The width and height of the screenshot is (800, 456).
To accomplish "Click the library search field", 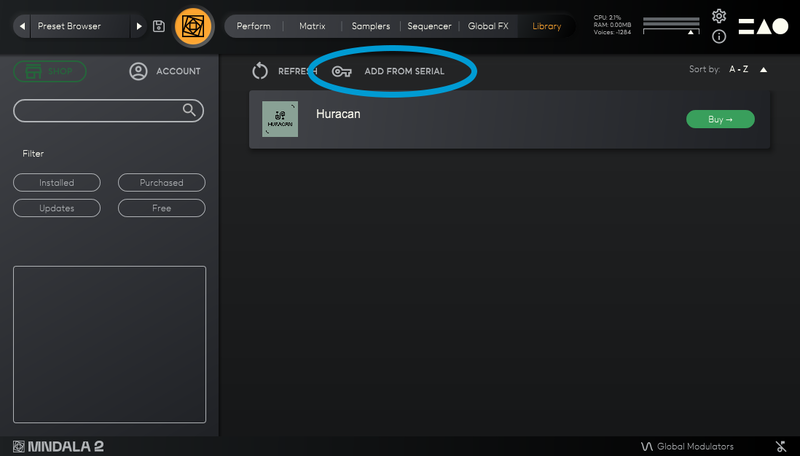I will (108, 111).
